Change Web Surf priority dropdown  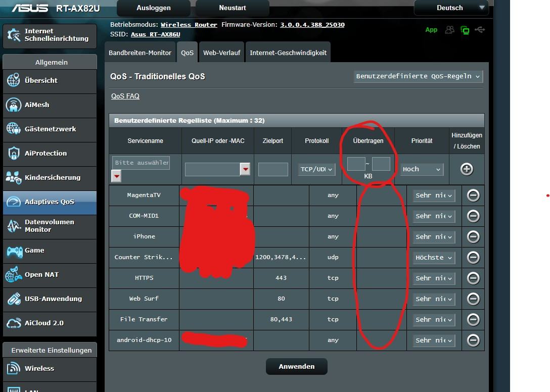pos(434,299)
